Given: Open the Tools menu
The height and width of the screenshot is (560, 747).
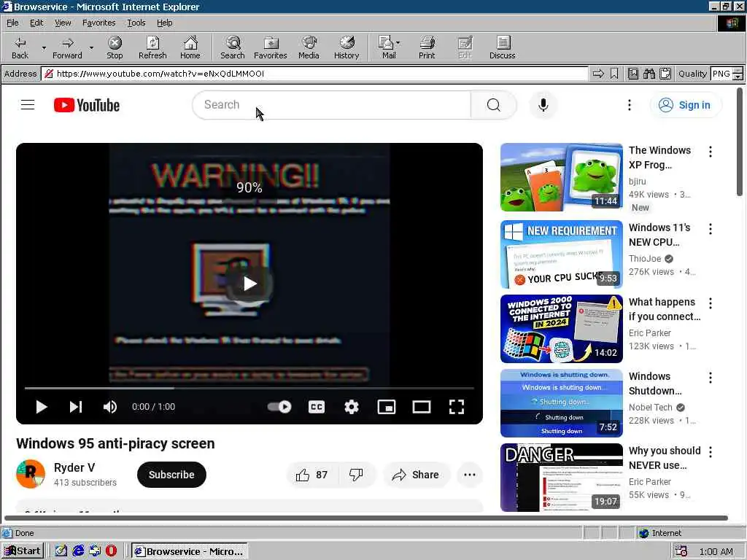Looking at the screenshot, I should pyautogui.click(x=136, y=23).
